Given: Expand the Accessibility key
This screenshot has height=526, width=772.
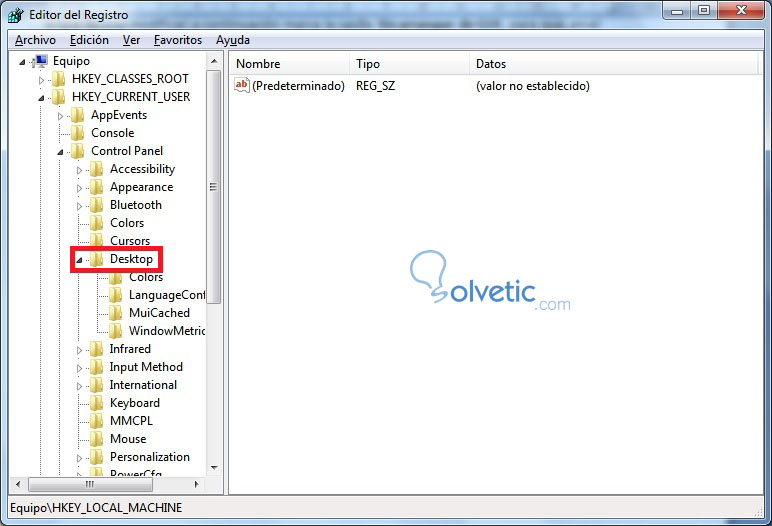Looking at the screenshot, I should (79, 170).
